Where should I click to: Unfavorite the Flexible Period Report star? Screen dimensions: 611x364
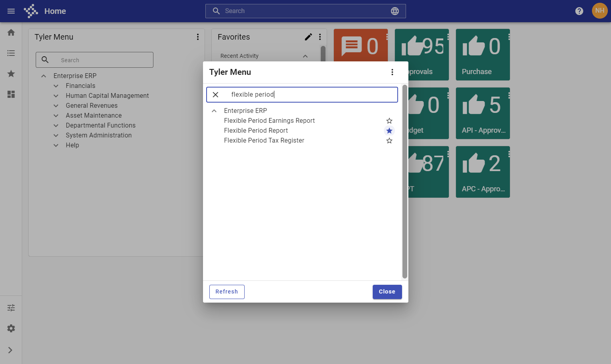click(x=389, y=131)
